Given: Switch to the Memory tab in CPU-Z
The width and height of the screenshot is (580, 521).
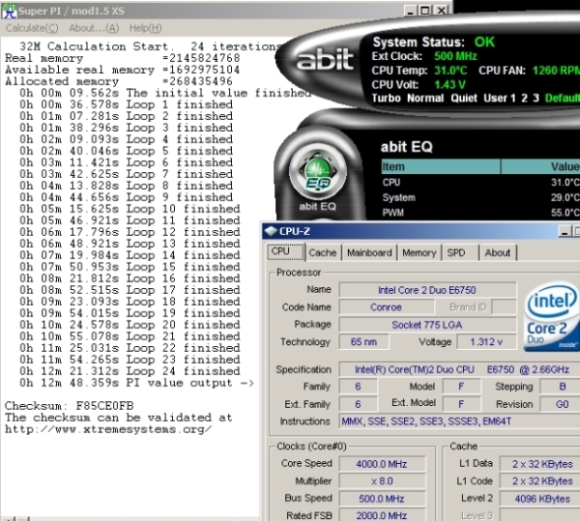Looking at the screenshot, I should click(419, 253).
